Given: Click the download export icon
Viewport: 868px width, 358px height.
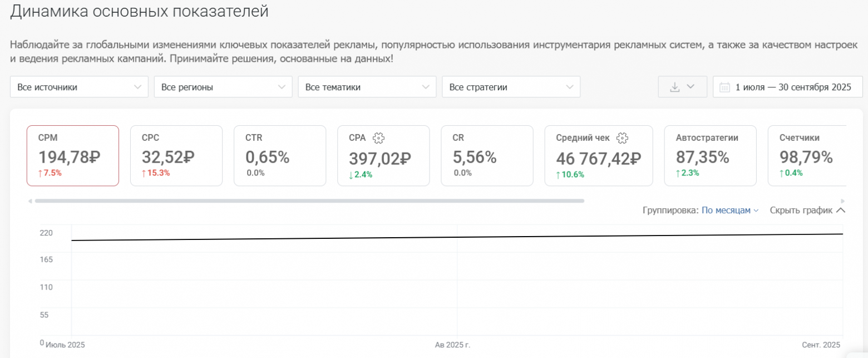Looking at the screenshot, I should point(675,87).
